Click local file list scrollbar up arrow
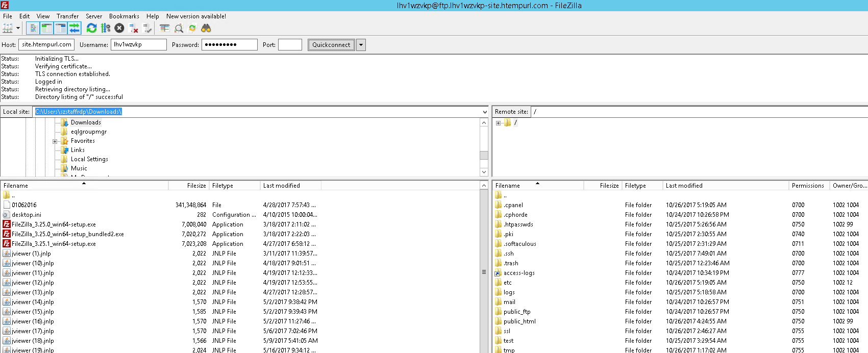 [484, 186]
